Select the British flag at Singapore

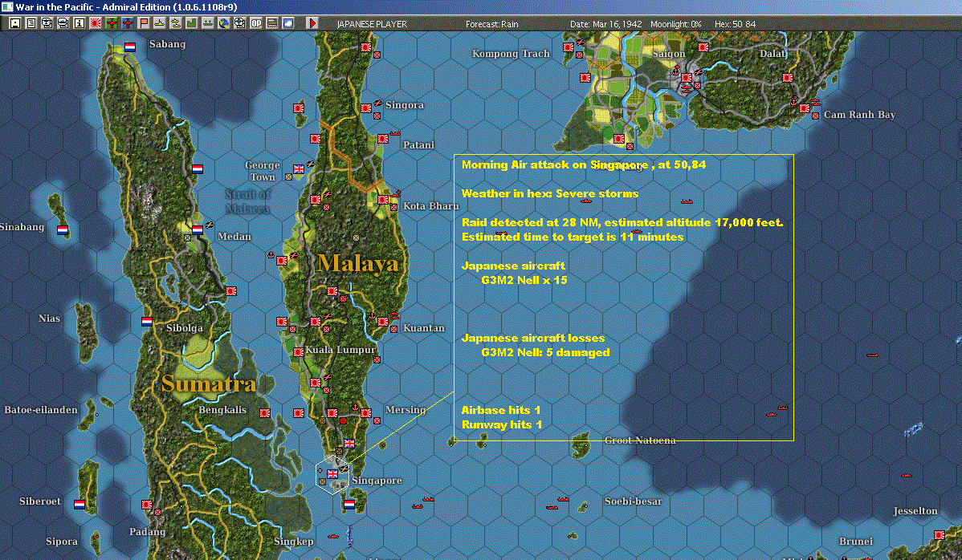pos(332,473)
